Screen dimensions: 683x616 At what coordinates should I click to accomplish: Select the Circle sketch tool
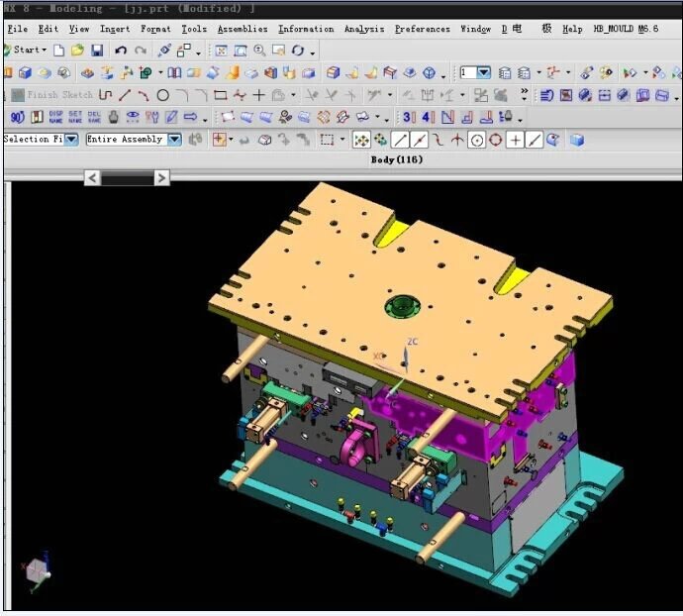[162, 95]
